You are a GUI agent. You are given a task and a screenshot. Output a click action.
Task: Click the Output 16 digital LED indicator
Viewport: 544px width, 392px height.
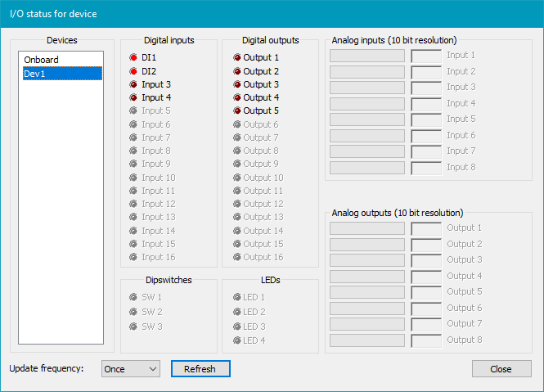tap(237, 257)
